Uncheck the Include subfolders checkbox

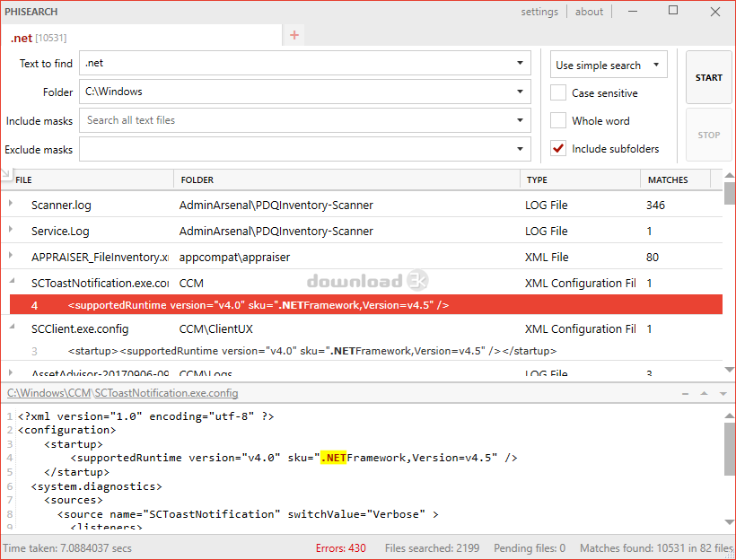(x=558, y=148)
